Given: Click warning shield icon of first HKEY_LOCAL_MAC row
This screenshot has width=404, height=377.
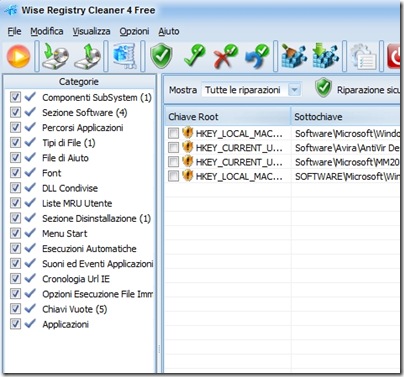Looking at the screenshot, I should pos(188,133).
